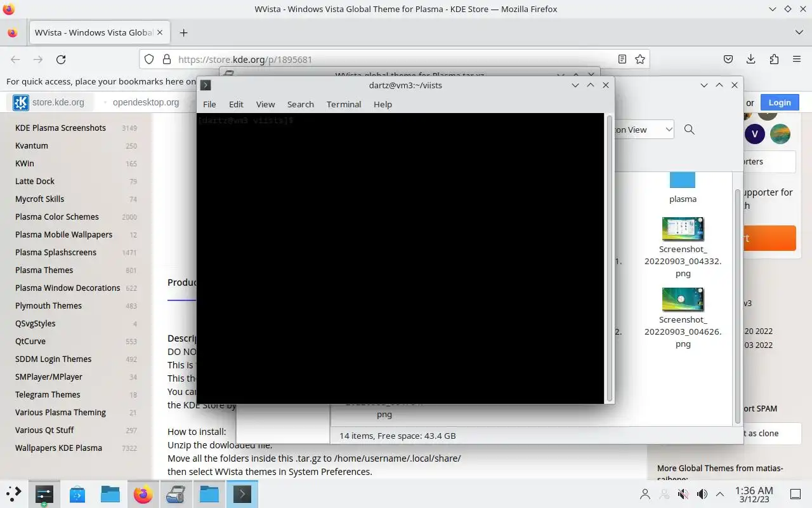The image size is (812, 508).
Task: Click the Firefox URL address field
Action: (x=393, y=59)
